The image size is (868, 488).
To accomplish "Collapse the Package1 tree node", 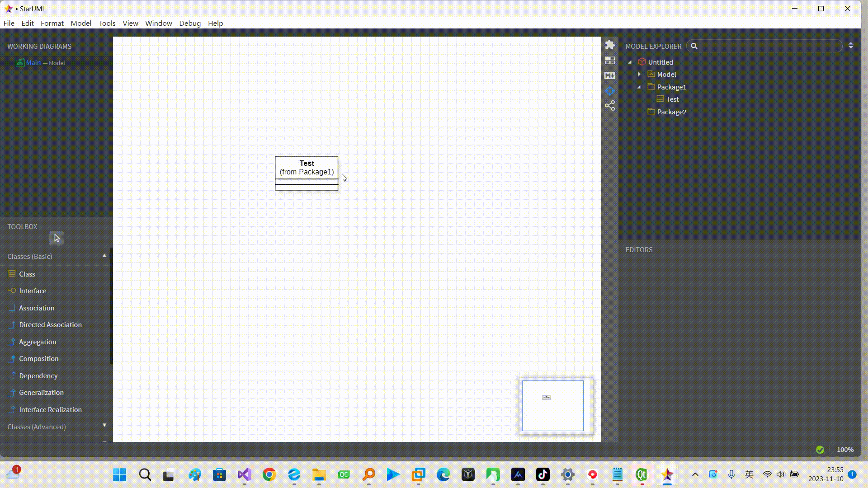I will tap(639, 87).
